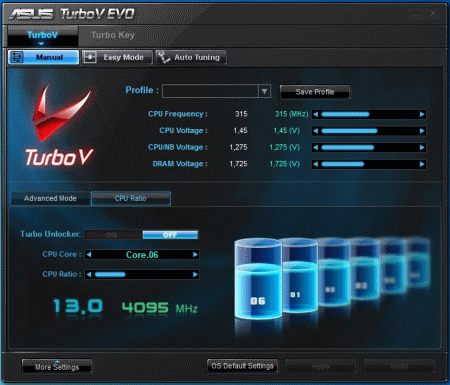The image size is (450, 385).
Task: Decrease CPU Voltage with left arrow
Action: 316,131
